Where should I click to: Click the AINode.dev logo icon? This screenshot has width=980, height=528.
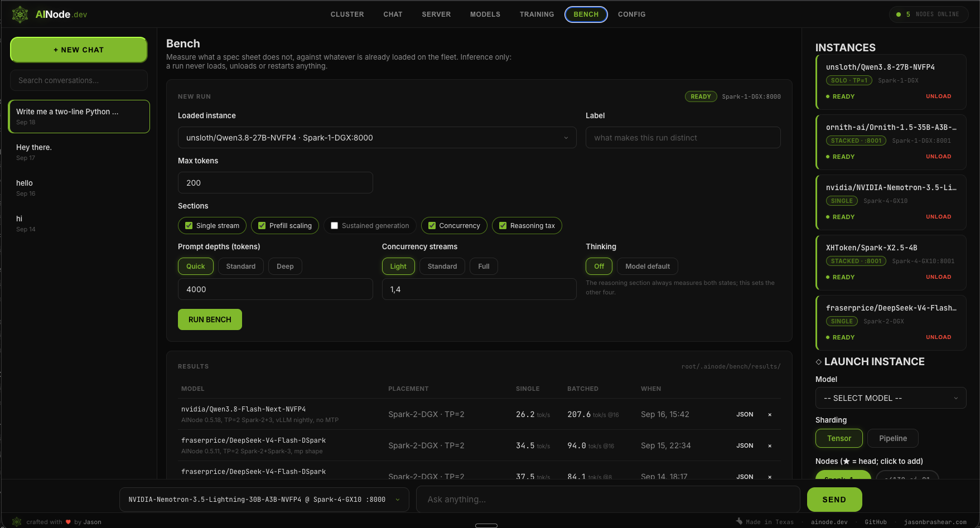[x=20, y=14]
